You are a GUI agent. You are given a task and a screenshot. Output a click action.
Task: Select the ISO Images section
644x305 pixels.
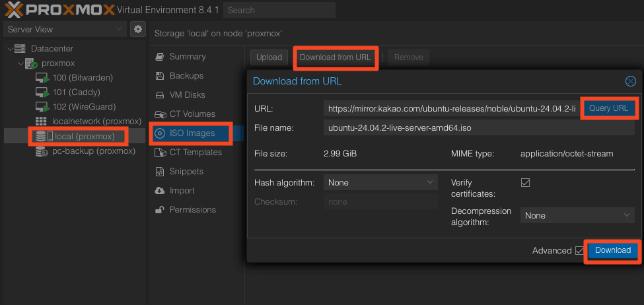[192, 133]
